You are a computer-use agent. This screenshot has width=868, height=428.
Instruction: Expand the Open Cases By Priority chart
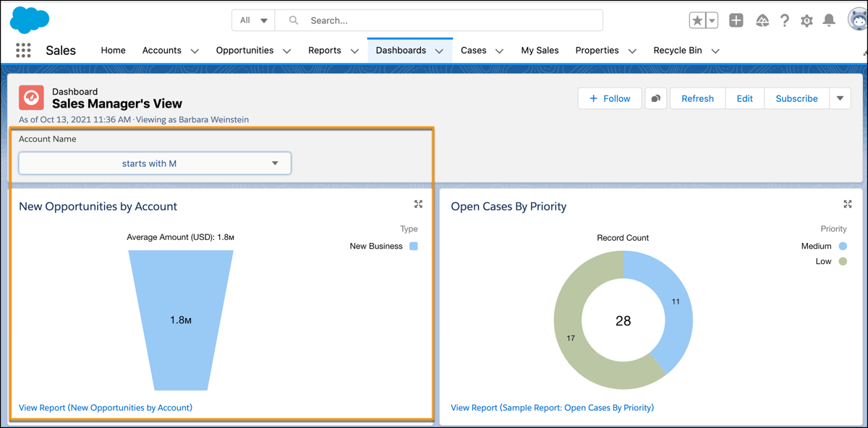click(848, 205)
